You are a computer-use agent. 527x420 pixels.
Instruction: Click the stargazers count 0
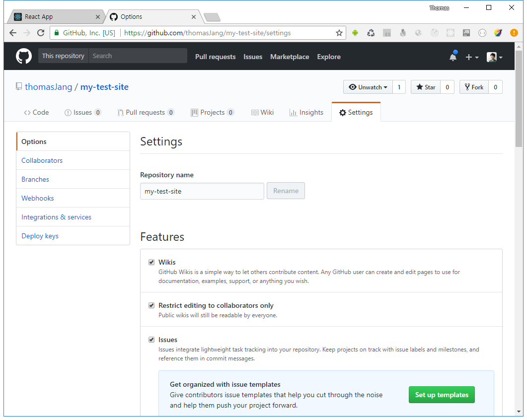click(448, 87)
